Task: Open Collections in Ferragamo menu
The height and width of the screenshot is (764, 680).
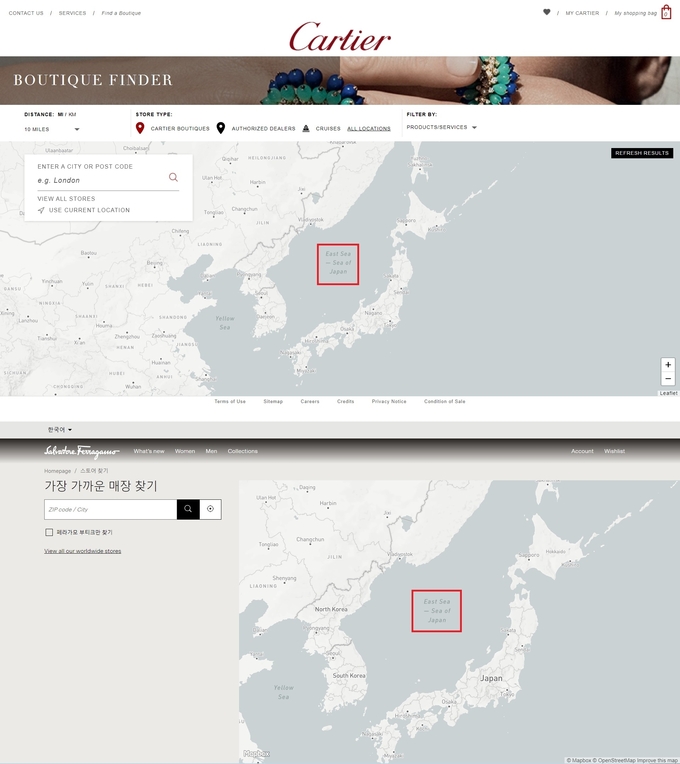Action: 243,451
